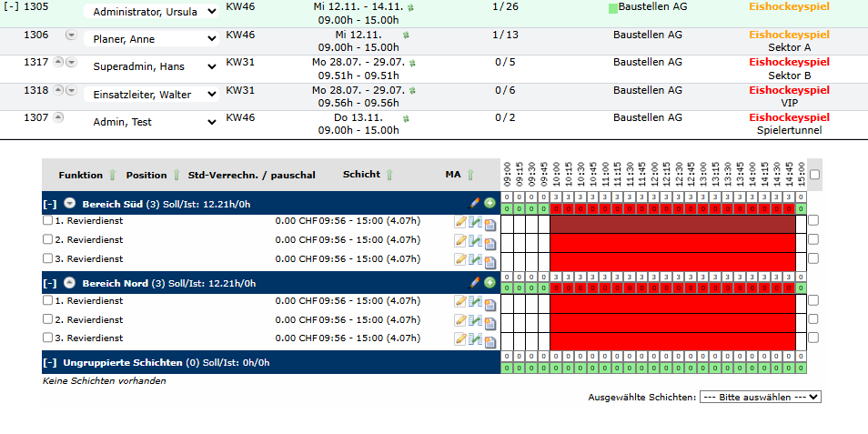Viewport: 868px width, 434px height.
Task: Tick the 2. Revierdienst checkbox in Bereich Nord
Action: pyautogui.click(x=48, y=319)
